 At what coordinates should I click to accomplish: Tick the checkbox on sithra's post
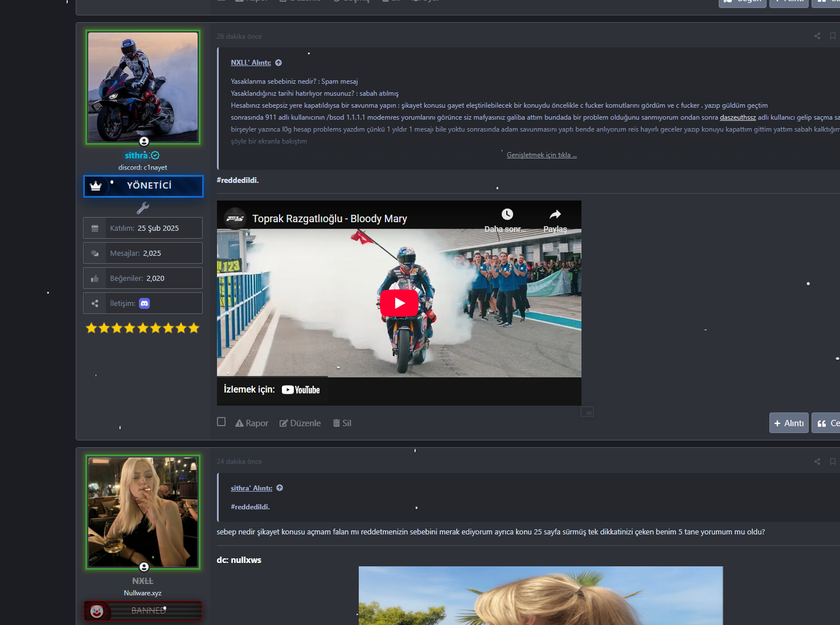click(222, 422)
